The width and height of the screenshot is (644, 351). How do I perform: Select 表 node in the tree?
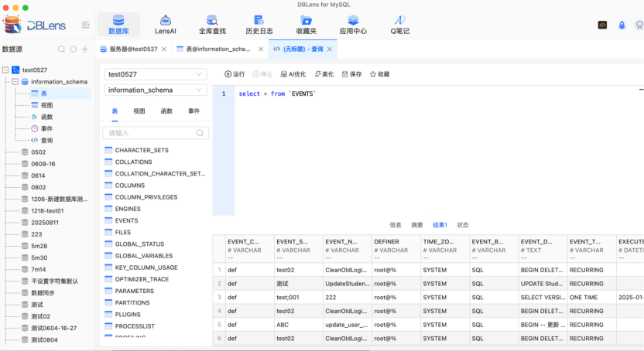pyautogui.click(x=44, y=94)
